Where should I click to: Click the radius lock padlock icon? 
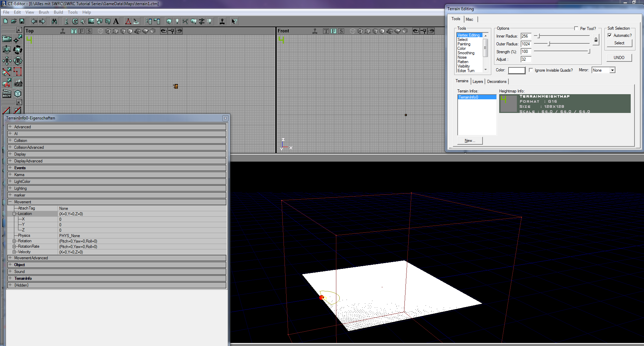pos(596,40)
